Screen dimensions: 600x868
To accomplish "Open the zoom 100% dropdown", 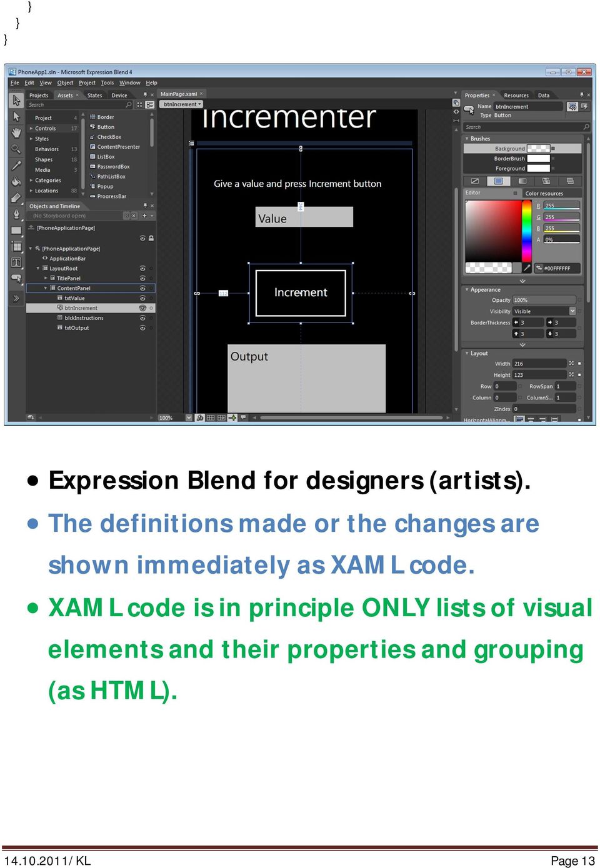I will [189, 417].
